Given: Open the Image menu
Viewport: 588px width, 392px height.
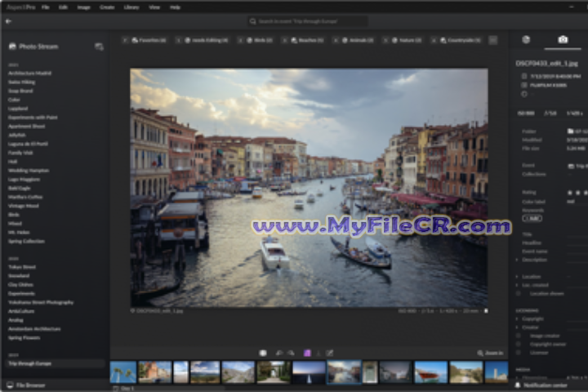Looking at the screenshot, I should [x=83, y=7].
